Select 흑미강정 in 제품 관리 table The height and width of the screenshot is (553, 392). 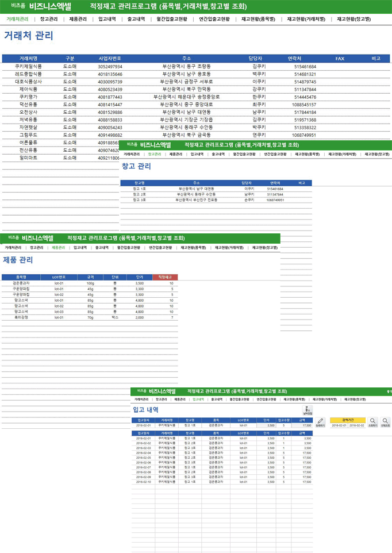click(21, 317)
